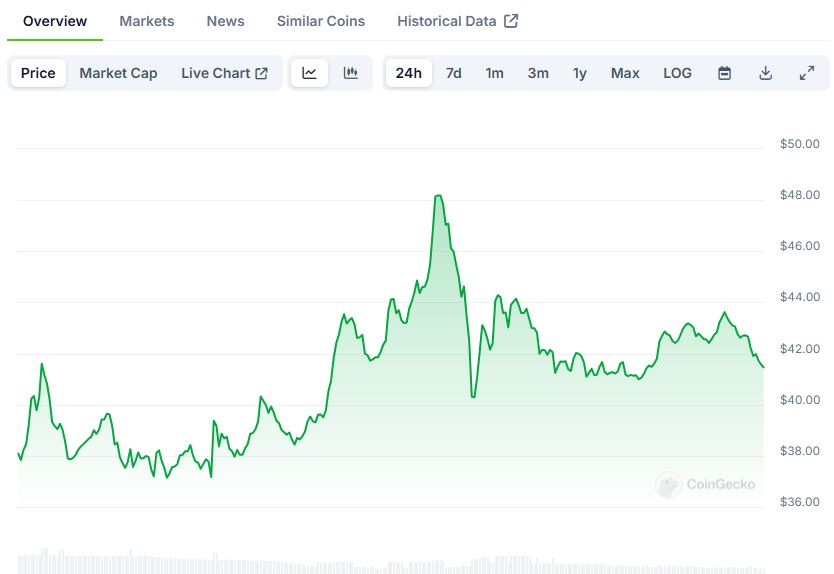Open the calendar date range picker
Screen dimensions: 834x574
click(x=725, y=73)
